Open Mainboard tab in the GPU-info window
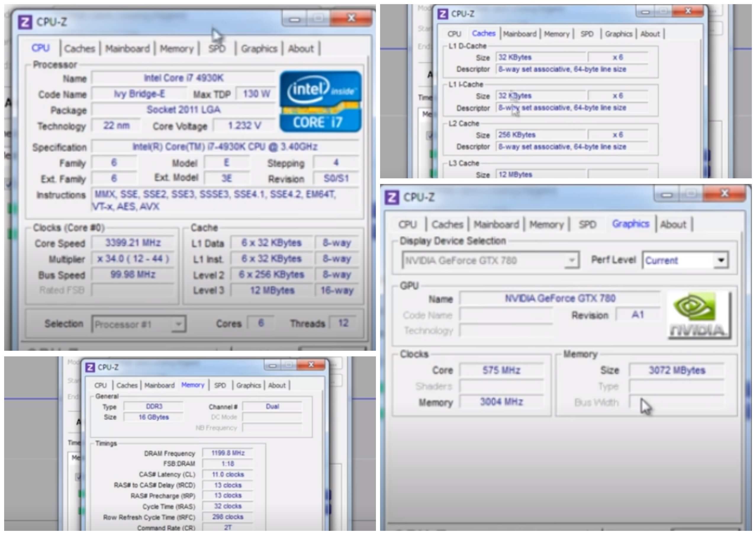The height and width of the screenshot is (535, 756). click(496, 225)
